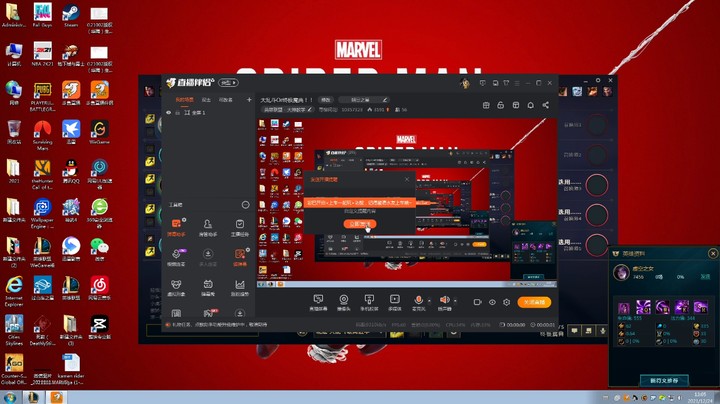
Task: Select last ability icon in champion panel
Action: pos(701,307)
